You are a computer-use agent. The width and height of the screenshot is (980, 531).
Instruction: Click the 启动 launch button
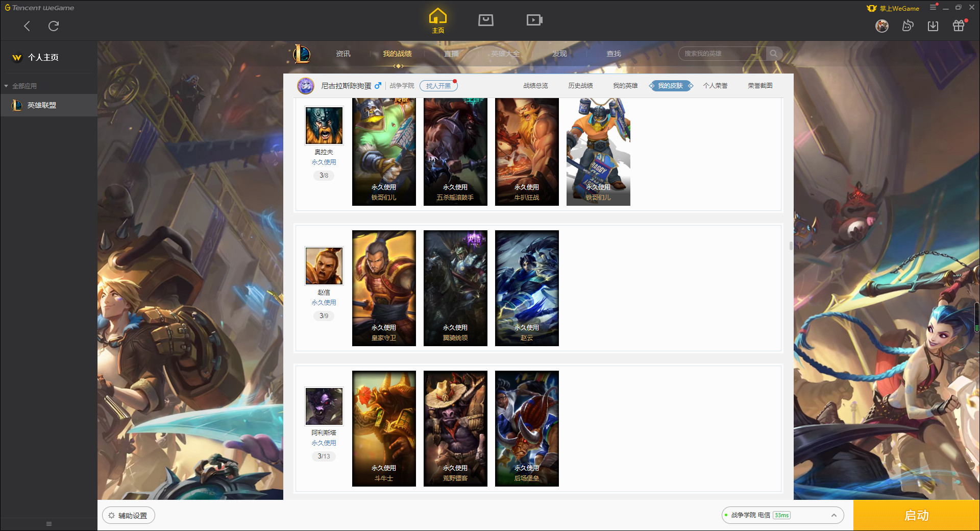(917, 516)
